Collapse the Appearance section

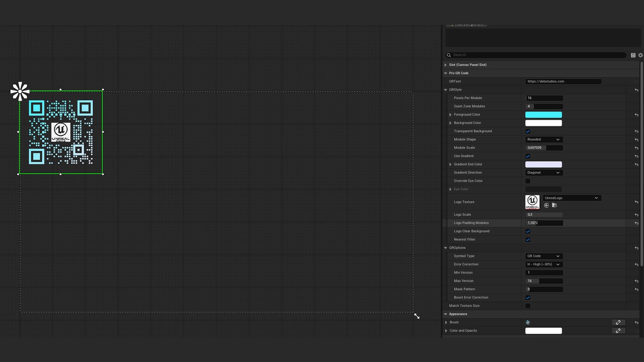pyautogui.click(x=446, y=314)
